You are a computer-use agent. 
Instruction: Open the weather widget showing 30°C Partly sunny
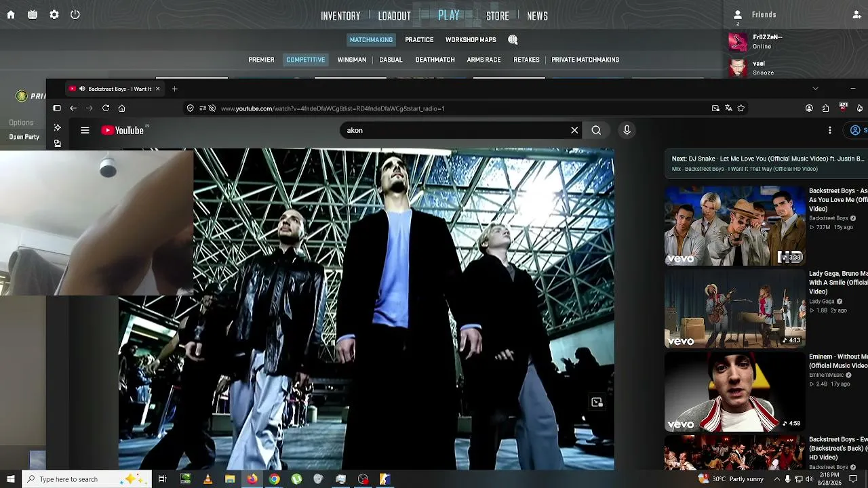[730, 479]
